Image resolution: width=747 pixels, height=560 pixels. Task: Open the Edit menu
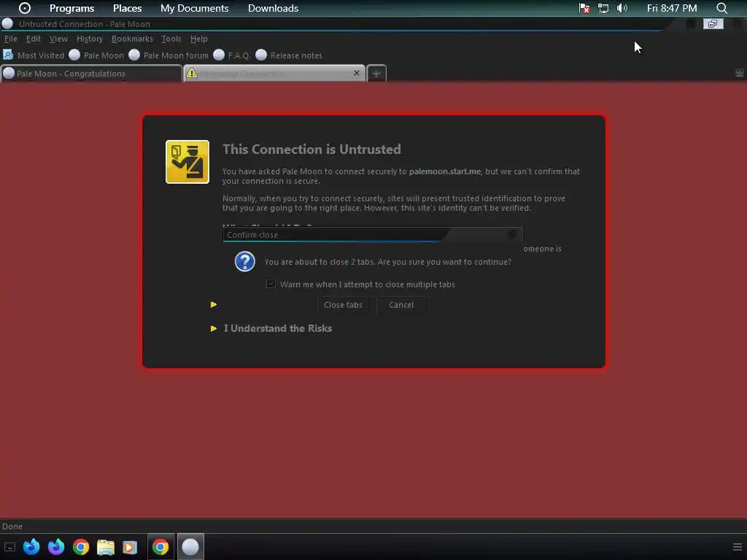pyautogui.click(x=33, y=39)
